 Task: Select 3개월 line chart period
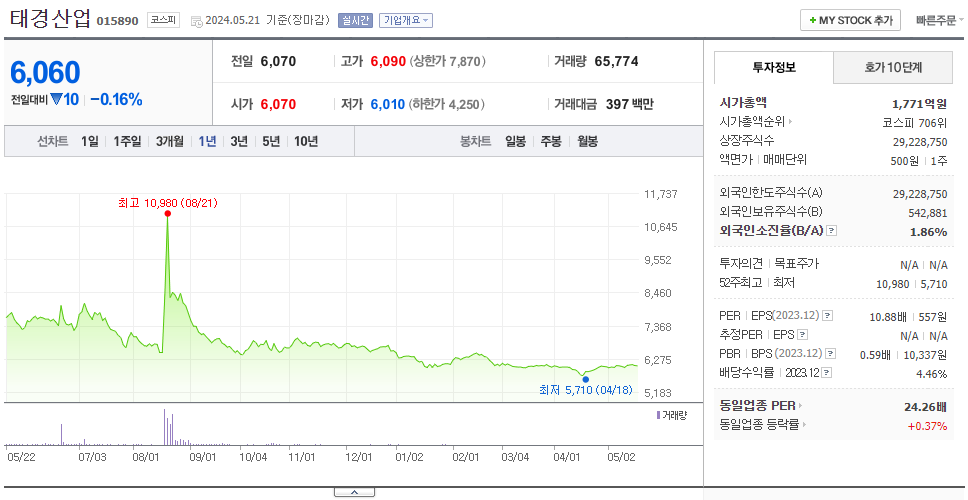coord(170,141)
